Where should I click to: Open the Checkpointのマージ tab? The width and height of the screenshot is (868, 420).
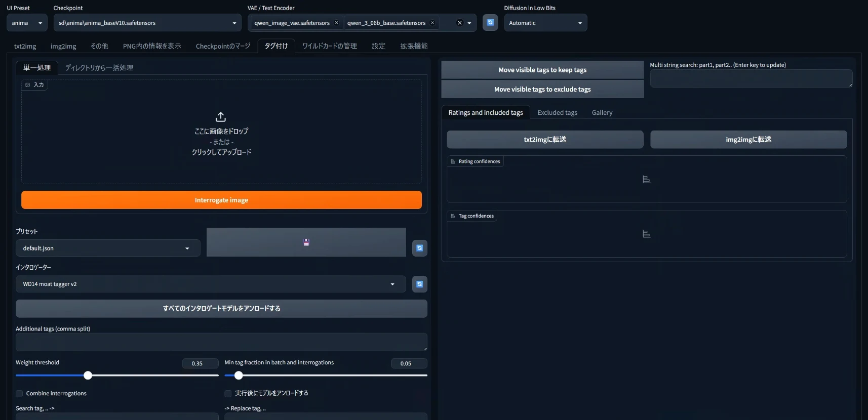point(223,46)
